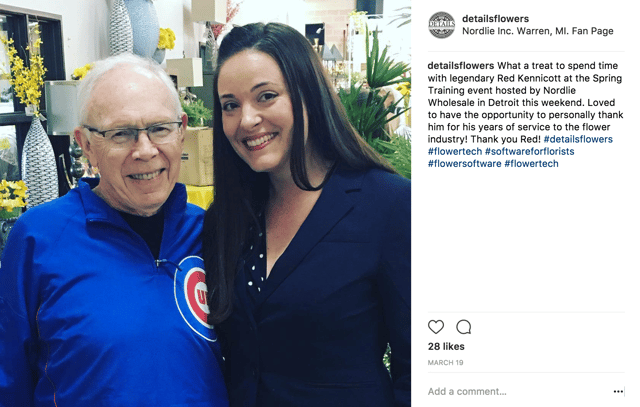This screenshot has height=407, width=640.
Task: Open detailsflowers profile picture
Action: [x=441, y=25]
